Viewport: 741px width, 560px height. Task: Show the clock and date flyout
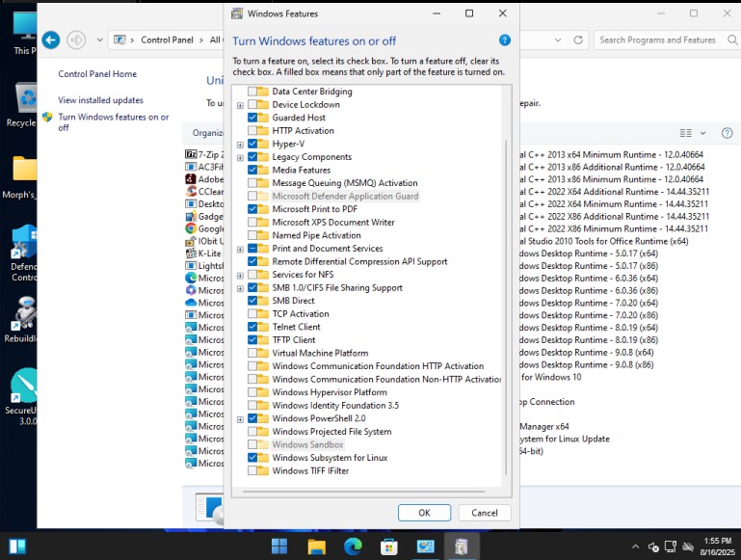click(717, 547)
